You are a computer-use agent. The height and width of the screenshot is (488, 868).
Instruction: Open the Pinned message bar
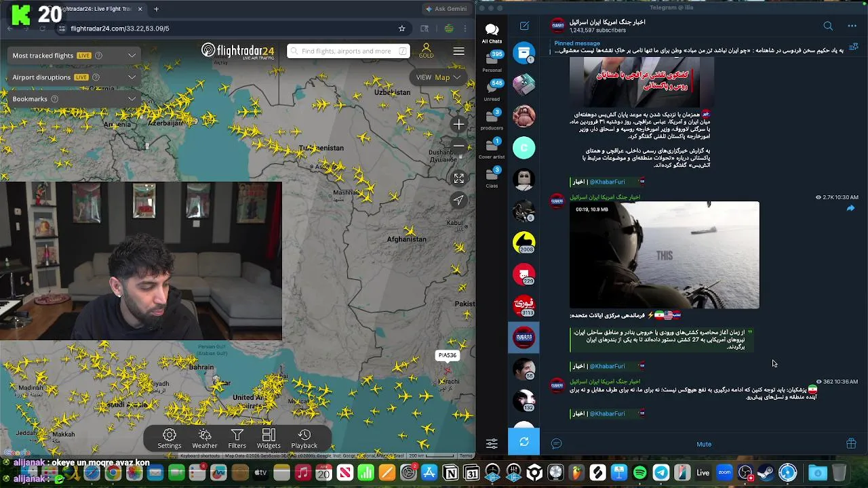pos(698,47)
